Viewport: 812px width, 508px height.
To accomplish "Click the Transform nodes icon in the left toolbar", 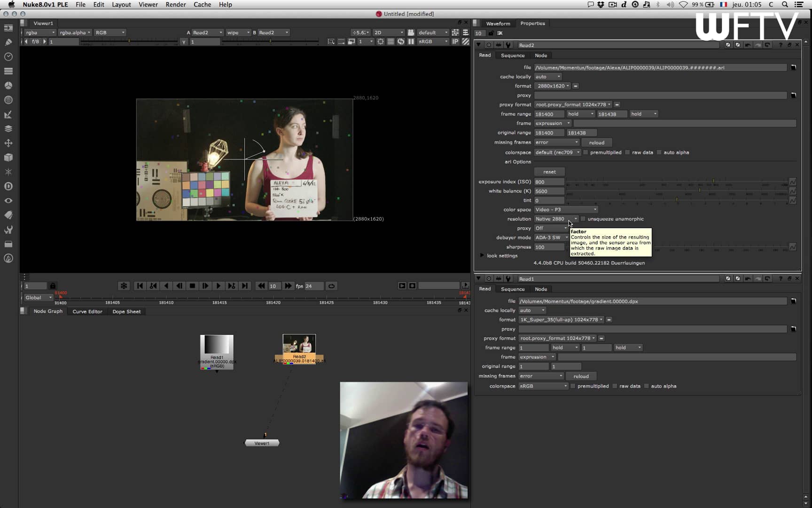I will pyautogui.click(x=8, y=143).
